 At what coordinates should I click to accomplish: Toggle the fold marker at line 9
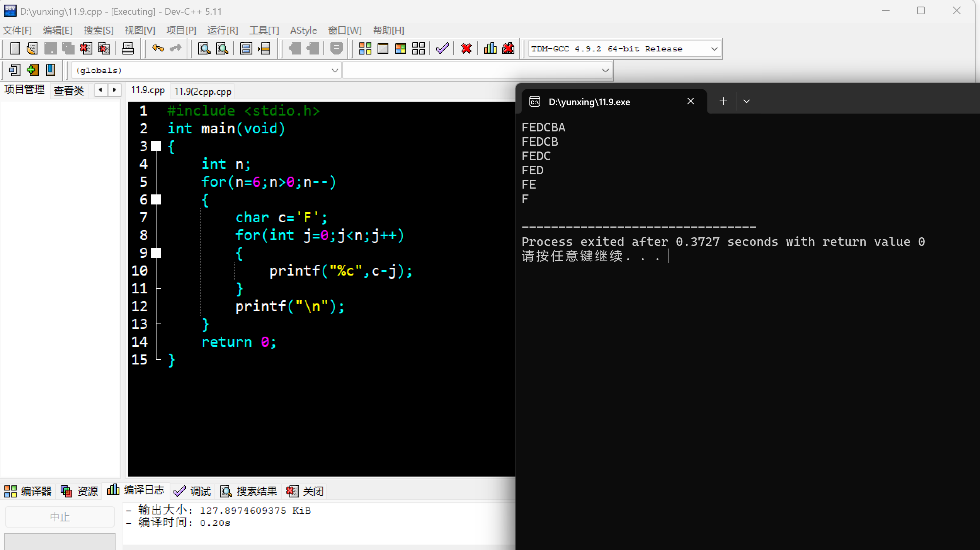(x=156, y=253)
